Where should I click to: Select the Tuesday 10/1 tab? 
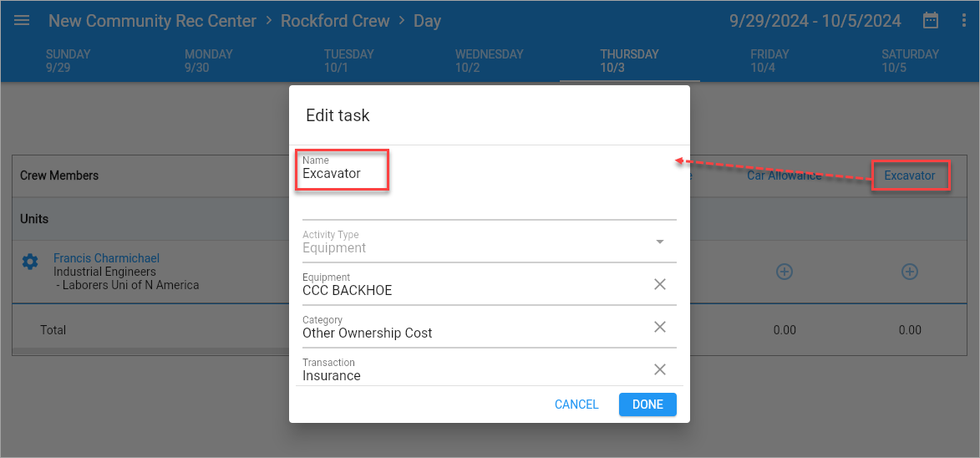point(348,61)
